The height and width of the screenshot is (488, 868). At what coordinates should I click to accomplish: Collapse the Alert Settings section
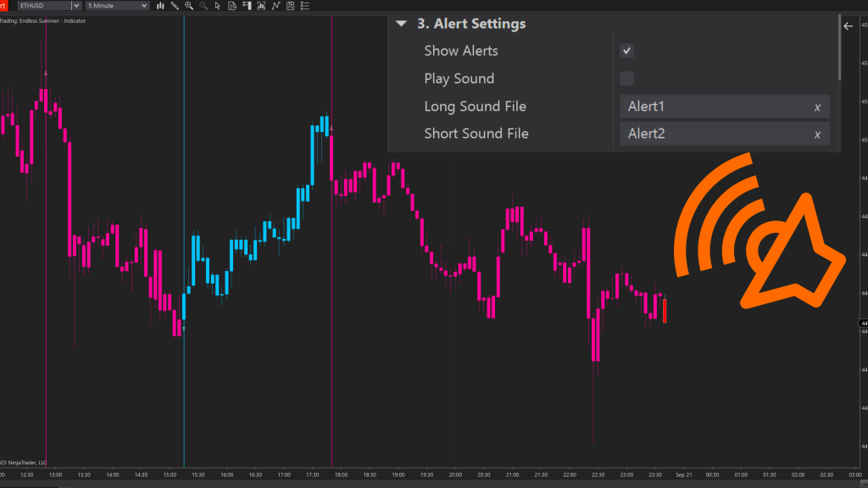[402, 24]
